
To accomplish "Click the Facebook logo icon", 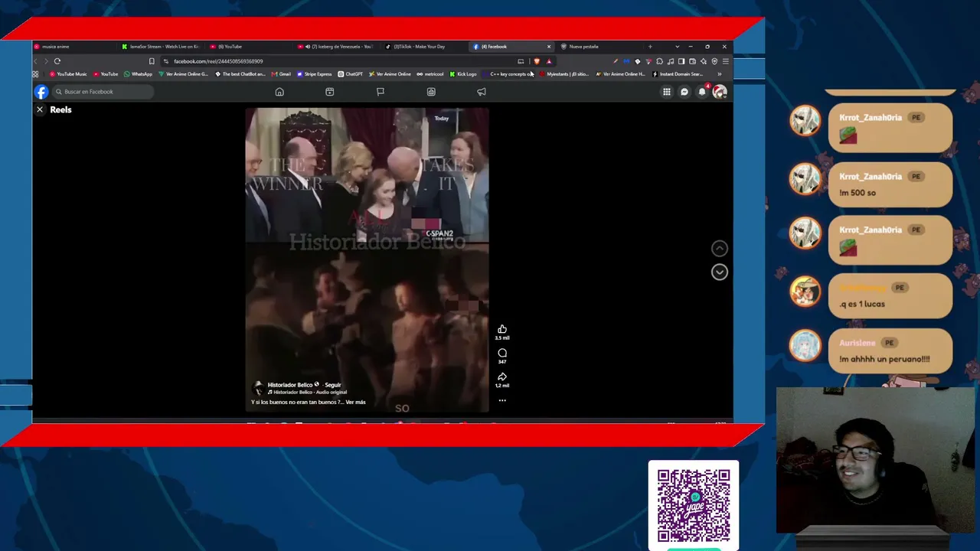I will click(41, 92).
